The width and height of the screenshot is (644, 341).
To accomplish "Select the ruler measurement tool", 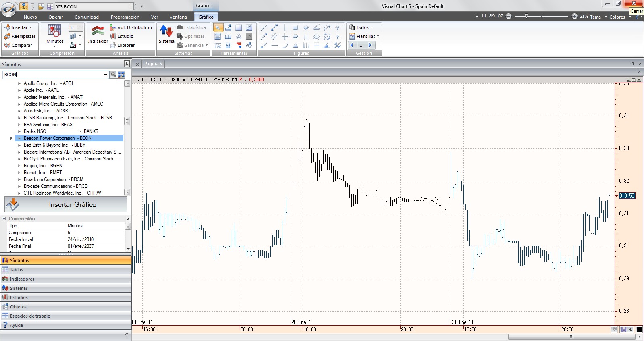I will click(228, 36).
